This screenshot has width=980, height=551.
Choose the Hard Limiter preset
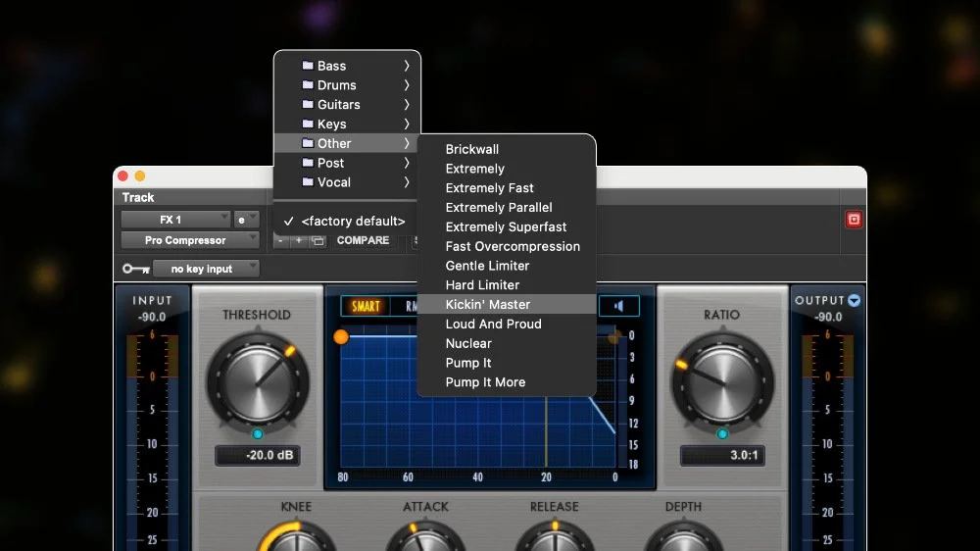507,285
